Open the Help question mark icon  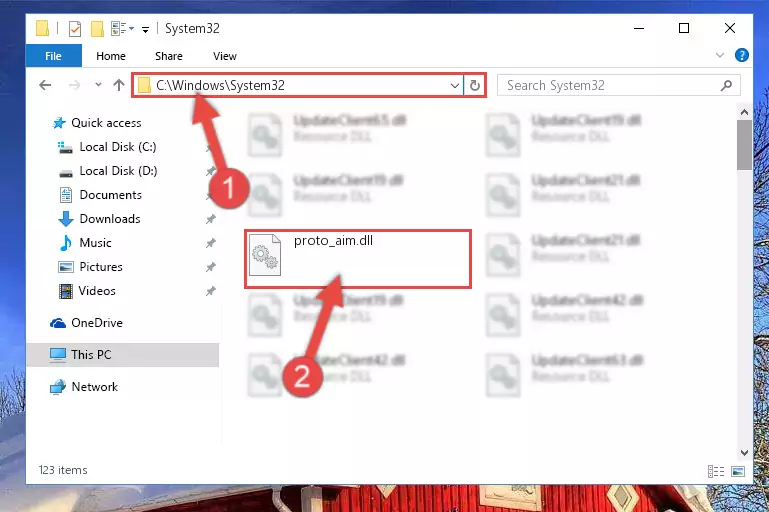742,55
